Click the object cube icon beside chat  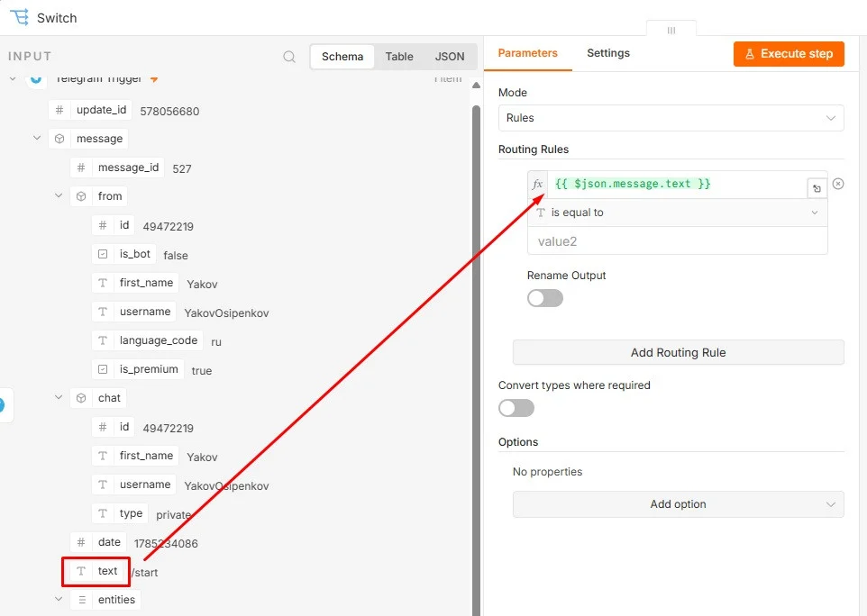pyautogui.click(x=81, y=398)
